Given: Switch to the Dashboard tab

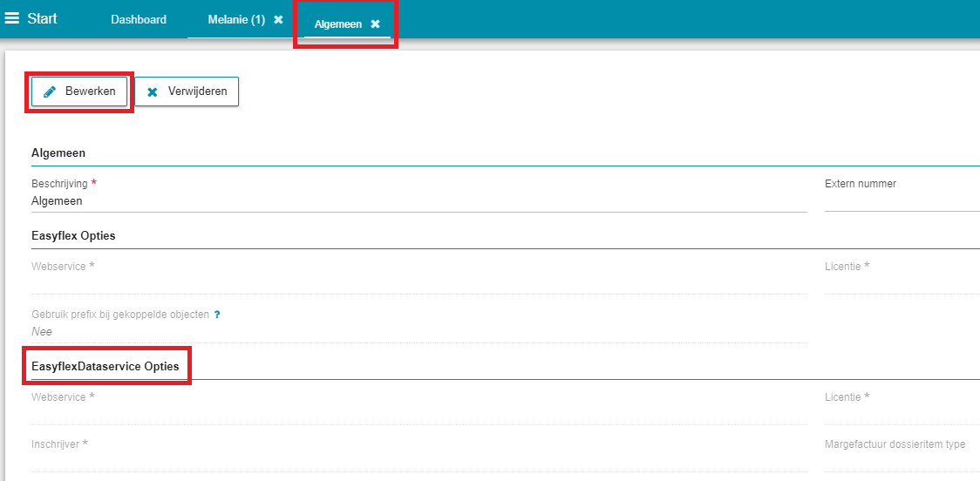Looking at the screenshot, I should click(x=139, y=19).
